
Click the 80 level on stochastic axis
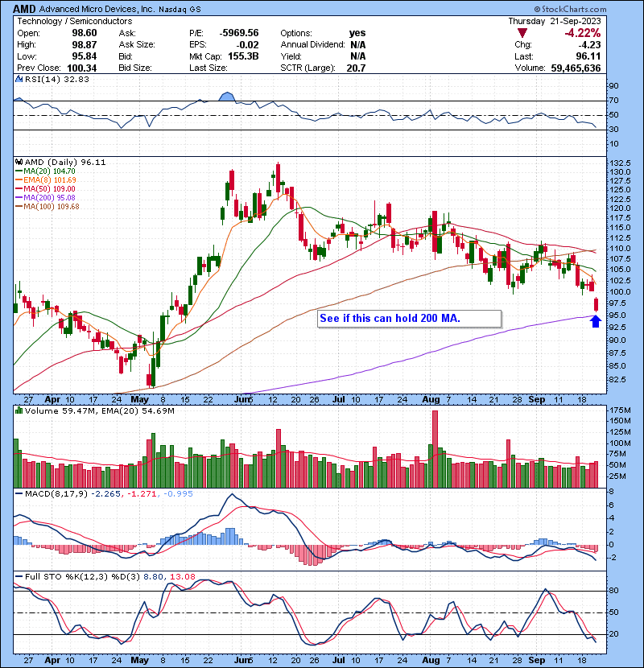pos(613,591)
